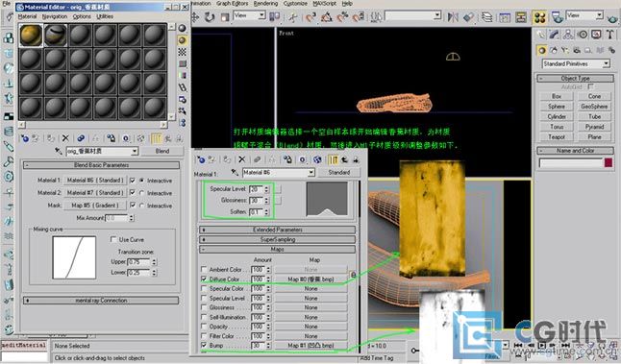Click the Go to Parent icon

(x=168, y=138)
